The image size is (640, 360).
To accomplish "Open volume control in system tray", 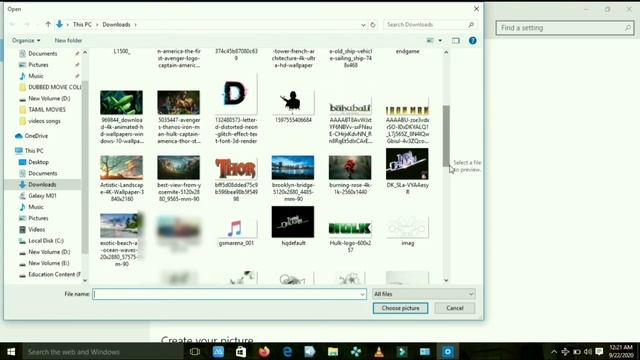I will (588, 351).
